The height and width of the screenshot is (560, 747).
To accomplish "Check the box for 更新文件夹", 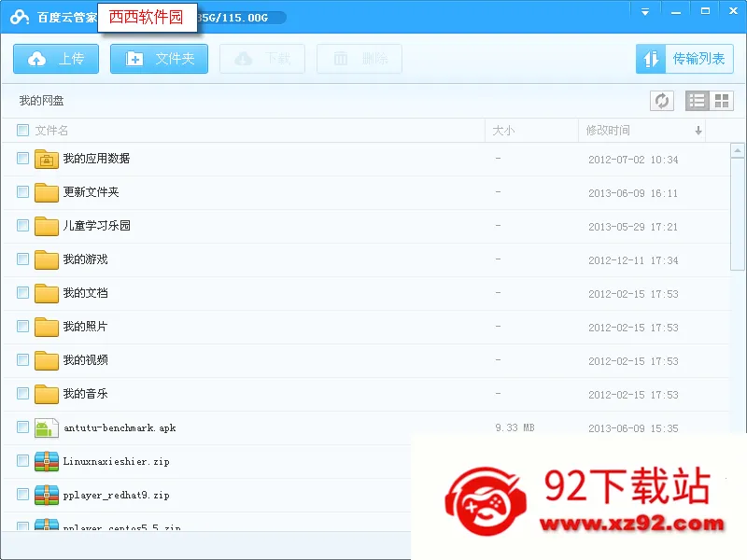I will [x=22, y=192].
